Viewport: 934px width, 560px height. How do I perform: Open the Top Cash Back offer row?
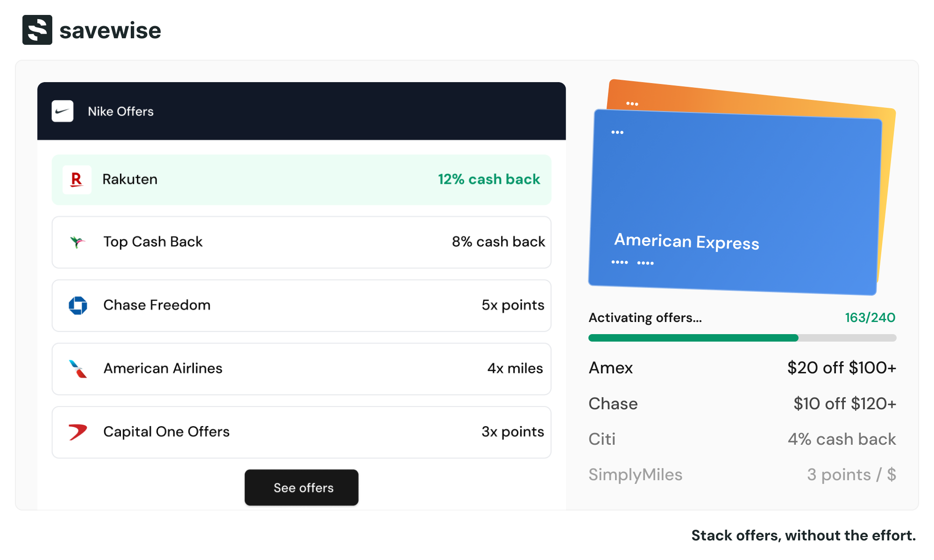[x=301, y=242]
